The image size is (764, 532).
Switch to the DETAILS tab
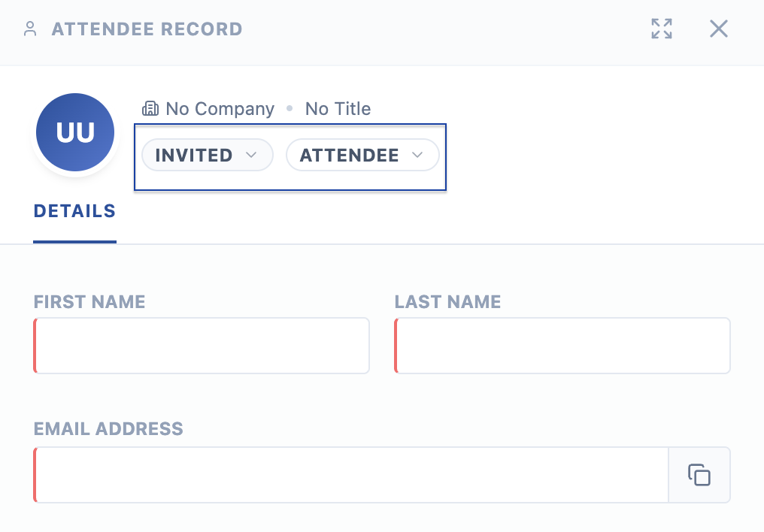(x=74, y=211)
